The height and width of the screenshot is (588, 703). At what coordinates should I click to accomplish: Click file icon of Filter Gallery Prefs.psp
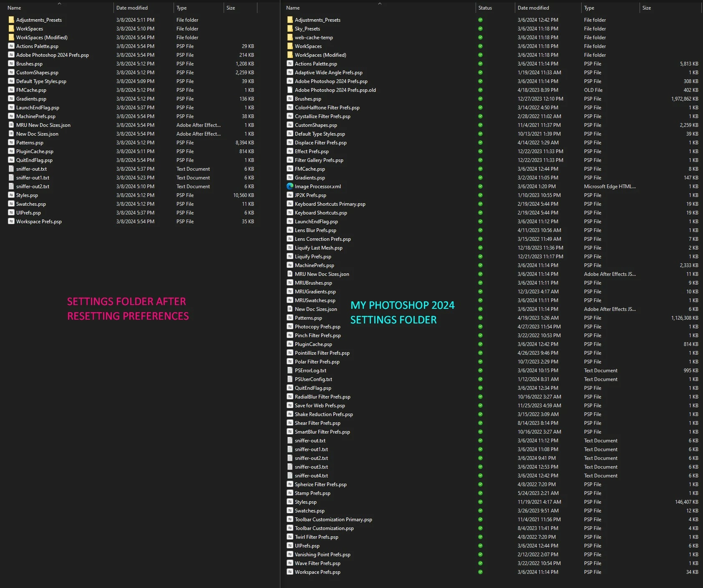pos(290,160)
